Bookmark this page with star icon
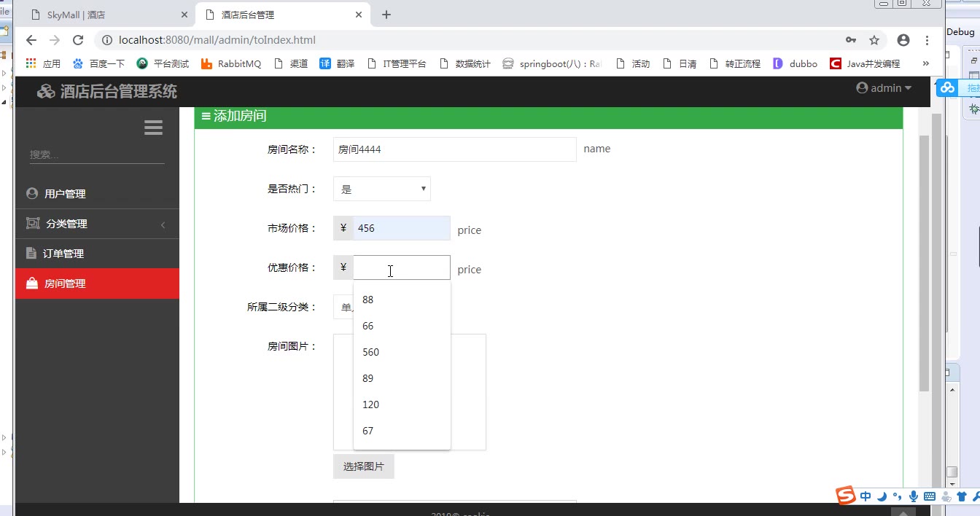 pyautogui.click(x=874, y=40)
